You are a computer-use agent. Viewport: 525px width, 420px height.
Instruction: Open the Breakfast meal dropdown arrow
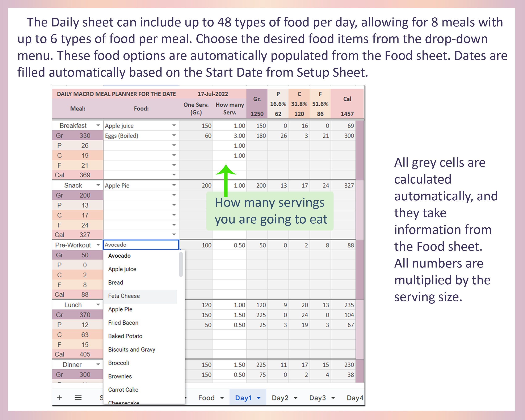(x=98, y=125)
